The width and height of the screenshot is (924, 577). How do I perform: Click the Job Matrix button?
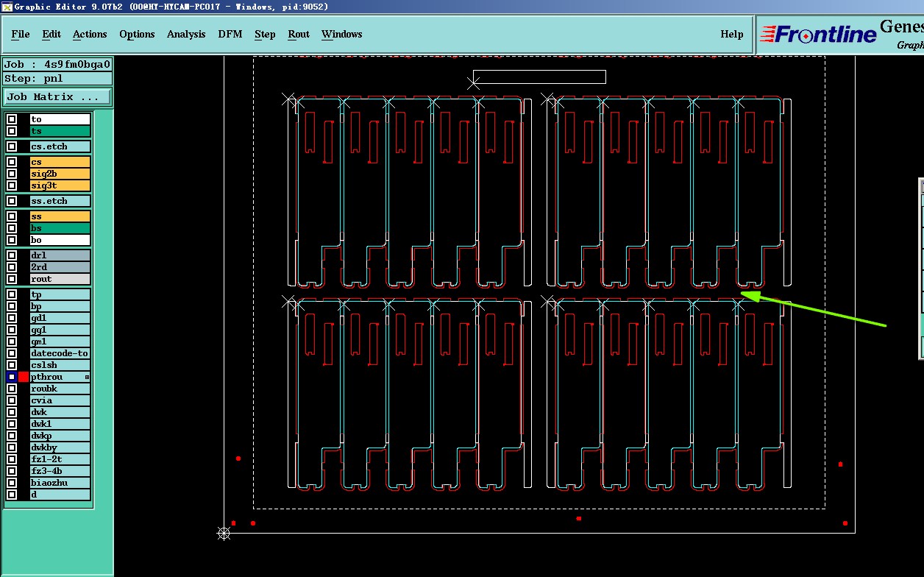57,96
